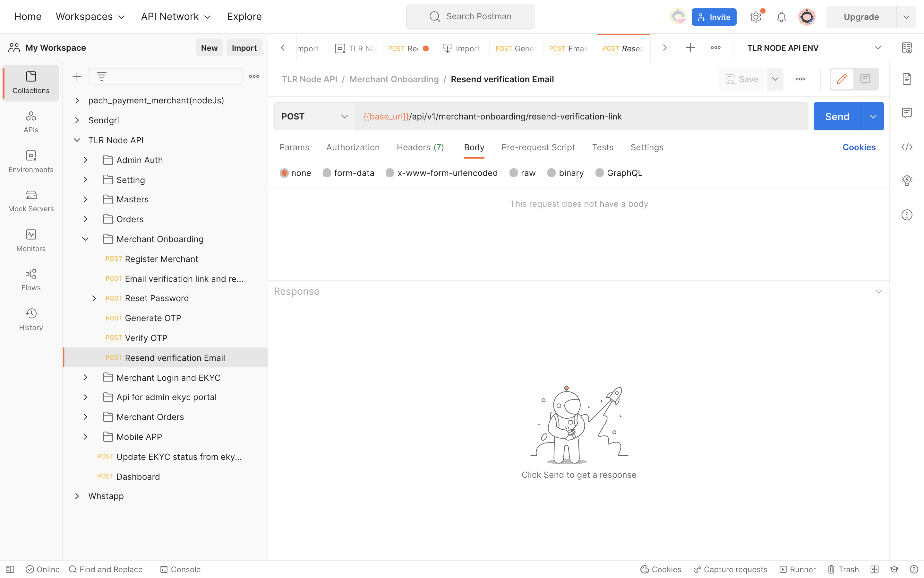Collapse the TLR Node API collection

(77, 140)
